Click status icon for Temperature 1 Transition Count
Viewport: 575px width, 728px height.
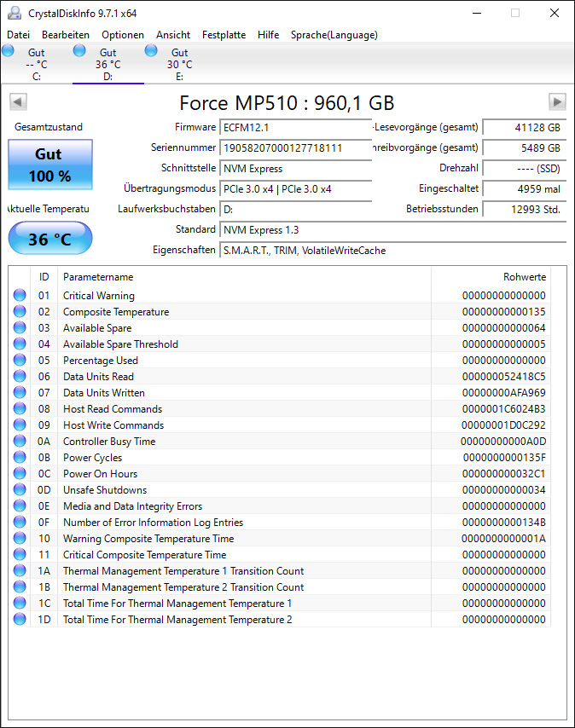(20, 570)
